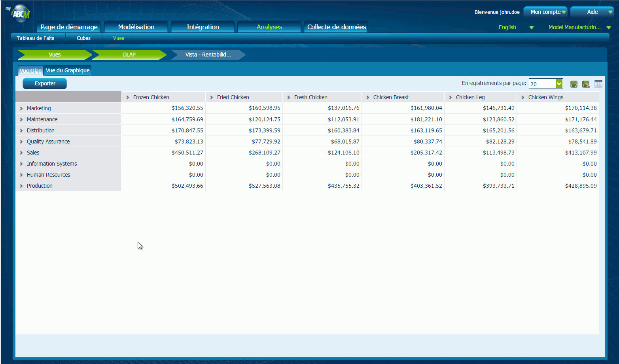Viewport: 619px width, 364px height.
Task: Click the Bienvenue john.doe text
Action: click(497, 12)
